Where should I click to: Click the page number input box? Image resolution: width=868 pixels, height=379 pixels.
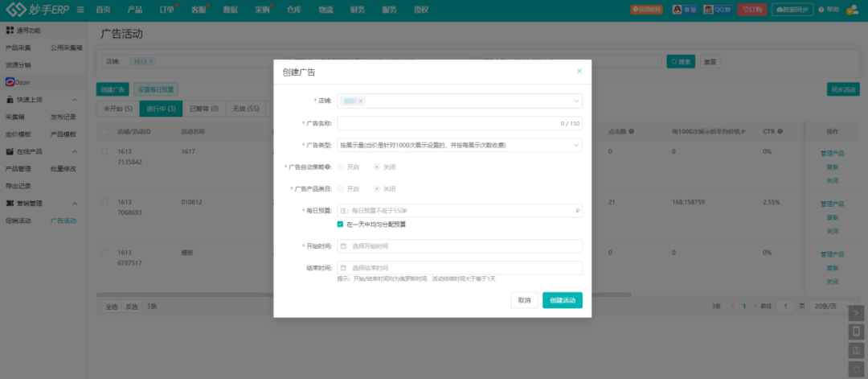pyautogui.click(x=785, y=306)
